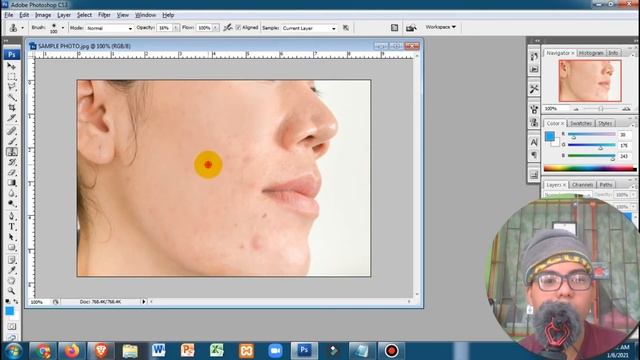Switch to the Channels tab
Viewport: 640px width, 360px height.
point(582,185)
